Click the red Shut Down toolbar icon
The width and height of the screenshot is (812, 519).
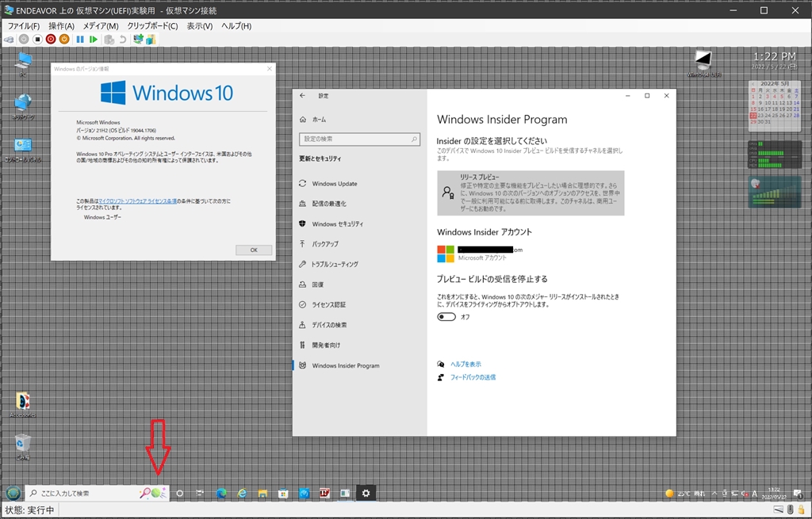coord(51,40)
